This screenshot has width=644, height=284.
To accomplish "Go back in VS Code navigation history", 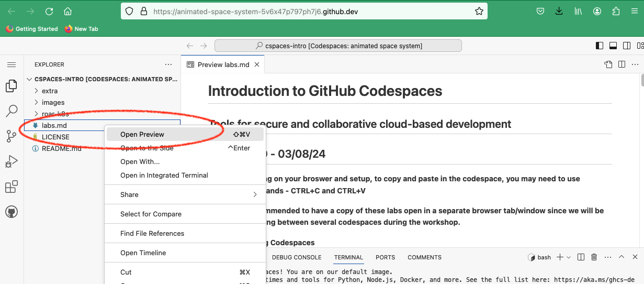I will (190, 46).
